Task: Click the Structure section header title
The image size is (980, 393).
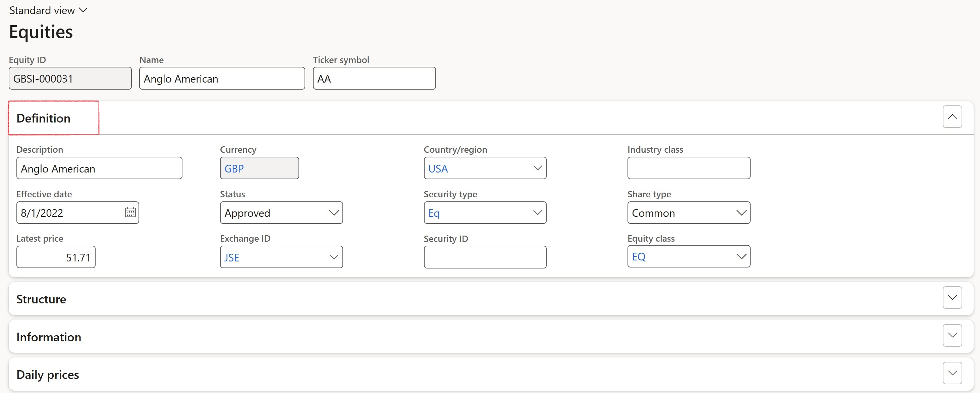Action: coord(41,299)
